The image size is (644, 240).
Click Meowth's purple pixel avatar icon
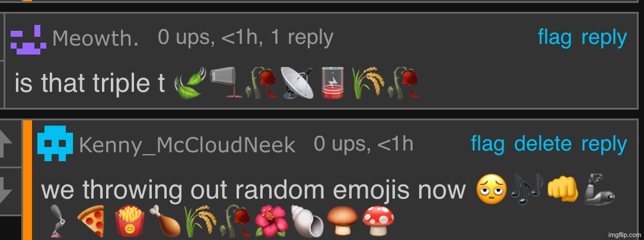[28, 40]
